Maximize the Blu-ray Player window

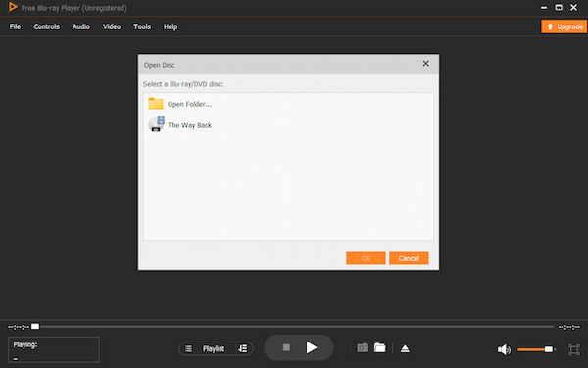point(559,8)
